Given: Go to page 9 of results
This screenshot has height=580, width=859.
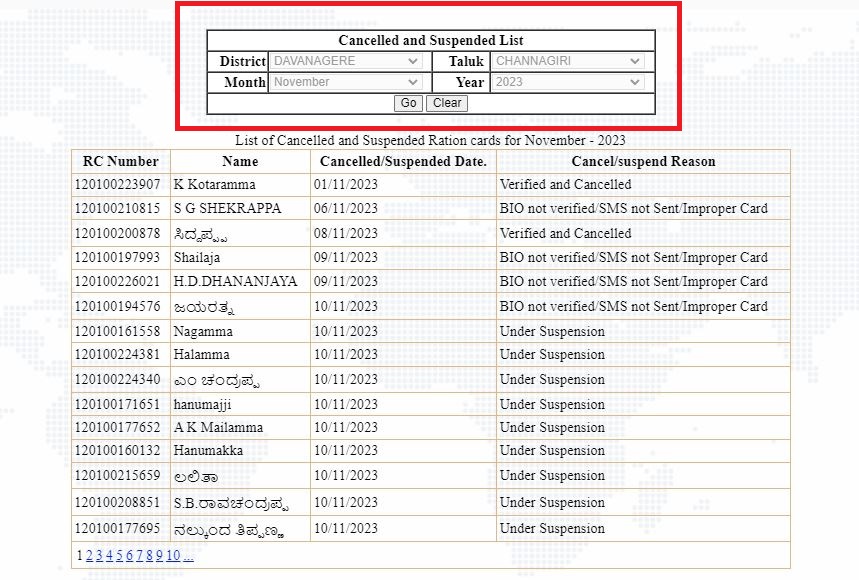Looking at the screenshot, I should 159,555.
